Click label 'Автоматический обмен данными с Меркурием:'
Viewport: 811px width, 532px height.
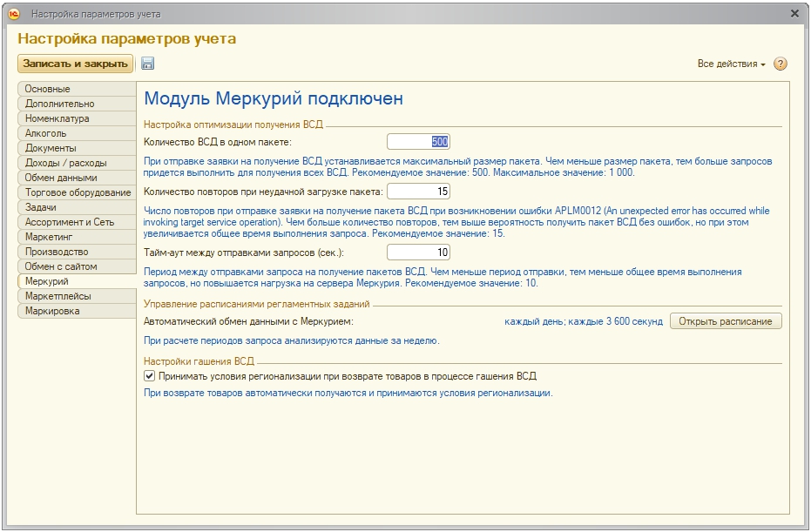(248, 321)
